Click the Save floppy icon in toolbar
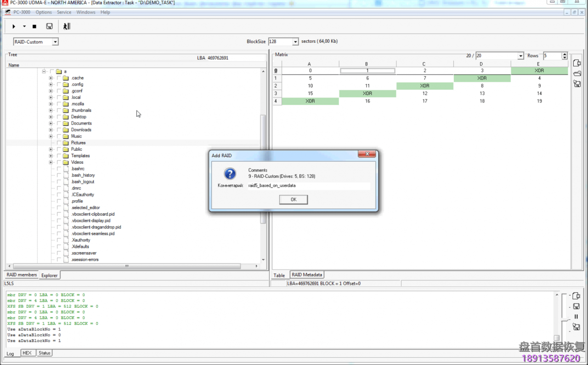This screenshot has height=365, width=588. click(49, 27)
